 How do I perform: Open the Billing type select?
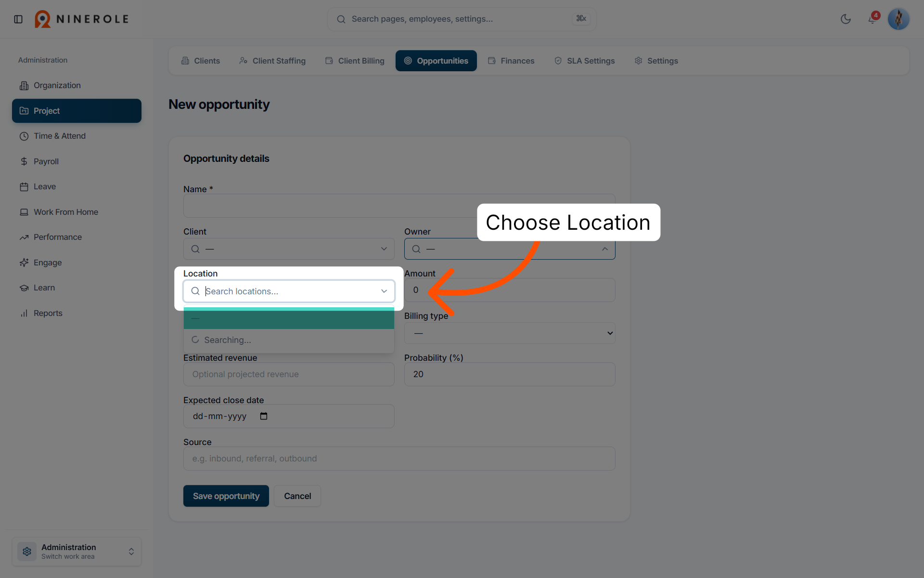click(510, 333)
